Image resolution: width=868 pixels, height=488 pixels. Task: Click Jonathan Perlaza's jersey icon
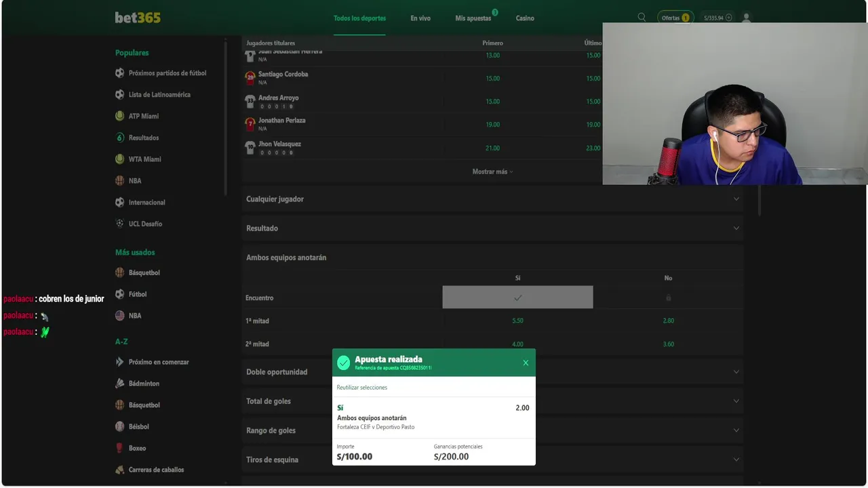pos(250,124)
